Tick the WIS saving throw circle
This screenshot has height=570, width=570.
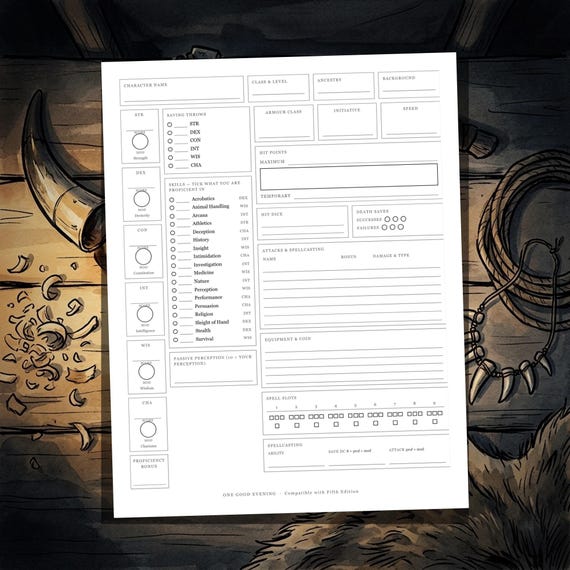click(x=170, y=157)
